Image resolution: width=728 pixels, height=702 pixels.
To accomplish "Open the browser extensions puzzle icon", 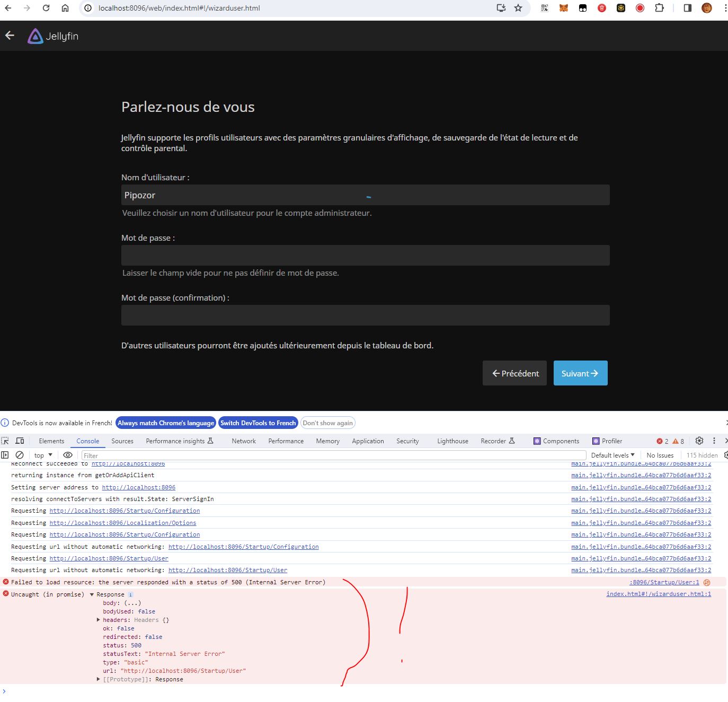I will point(659,8).
